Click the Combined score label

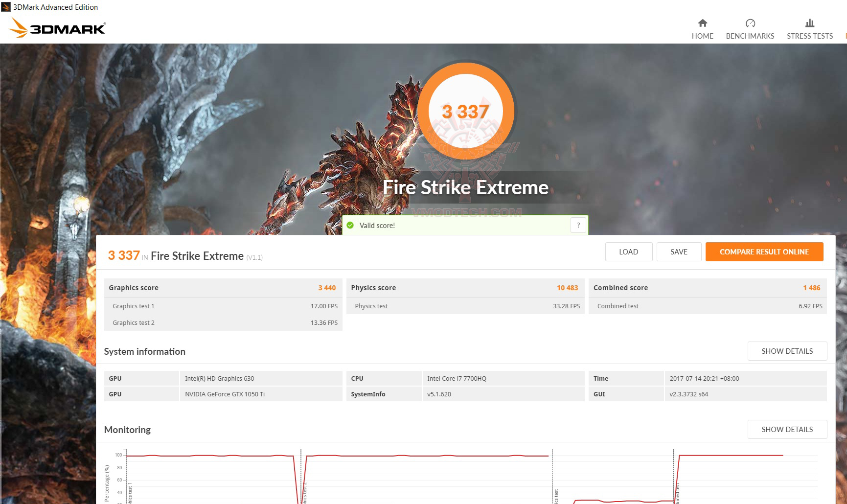pos(620,288)
